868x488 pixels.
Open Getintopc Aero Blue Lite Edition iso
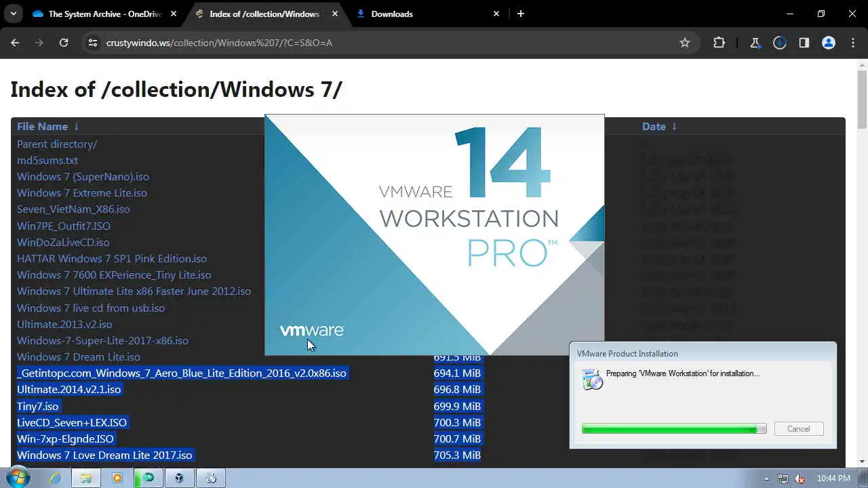182,373
